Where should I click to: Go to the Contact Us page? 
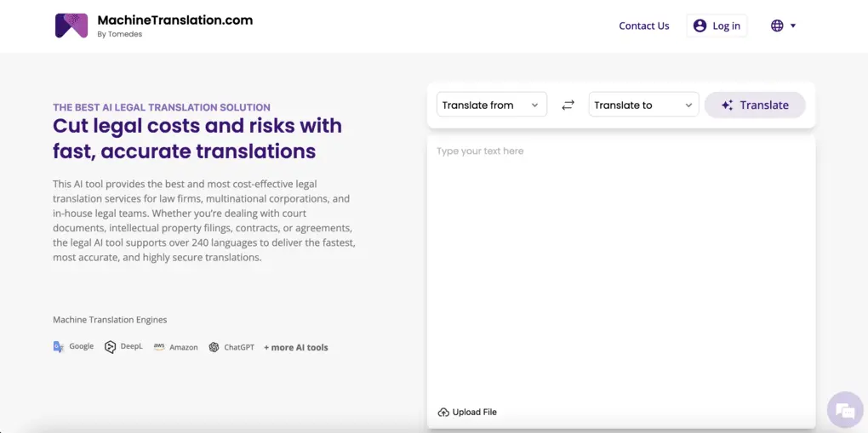[x=643, y=26]
